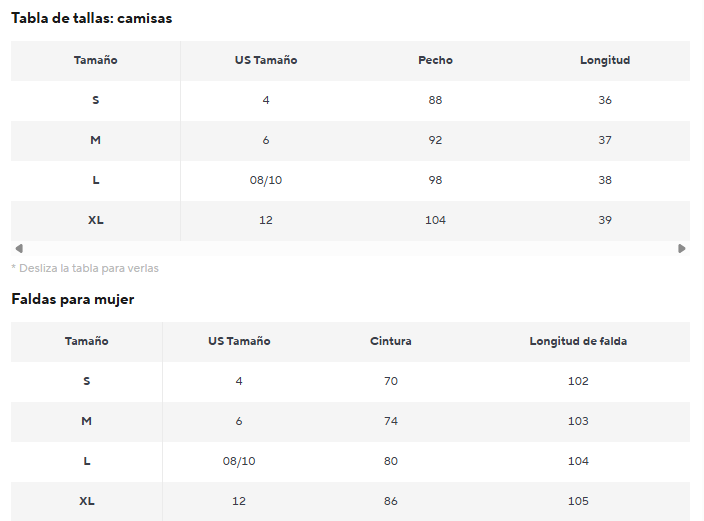Click the left scroll arrow under shirts table

19,248
